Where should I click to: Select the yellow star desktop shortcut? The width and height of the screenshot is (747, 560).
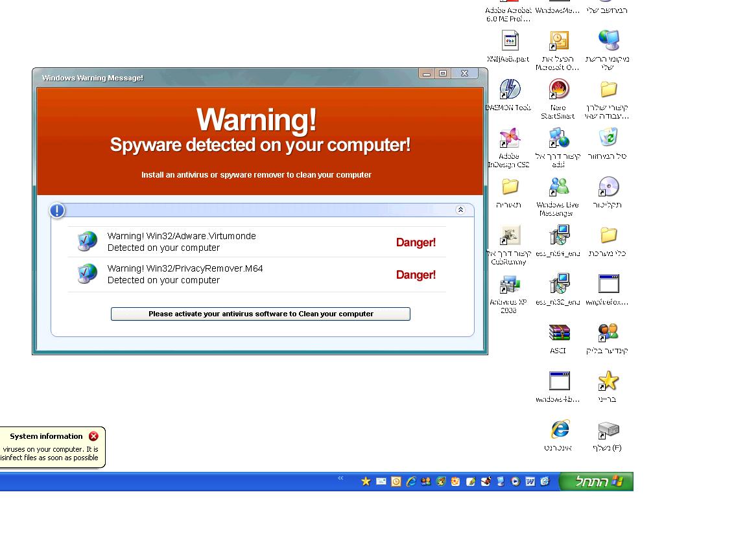pos(608,381)
